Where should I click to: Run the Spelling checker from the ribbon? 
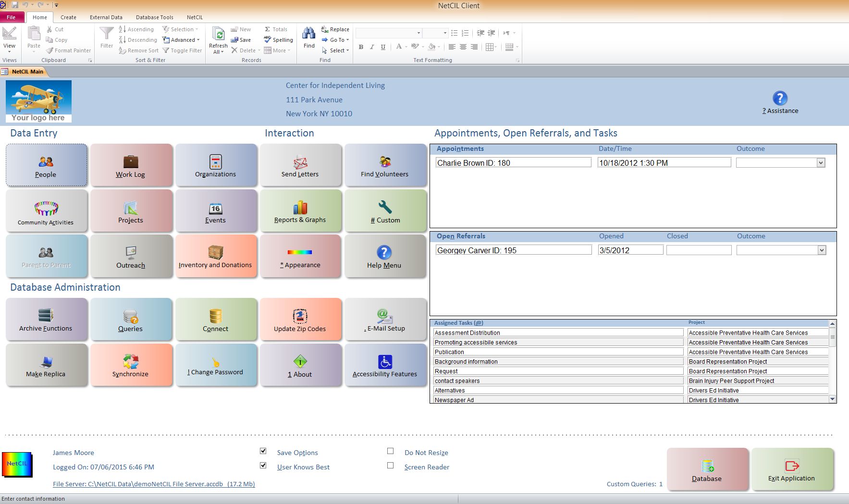(278, 40)
